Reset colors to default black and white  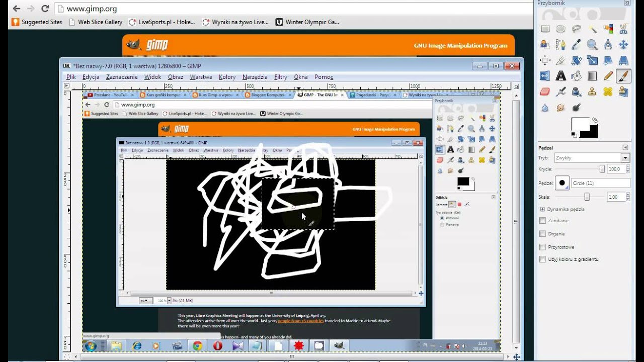(574, 134)
